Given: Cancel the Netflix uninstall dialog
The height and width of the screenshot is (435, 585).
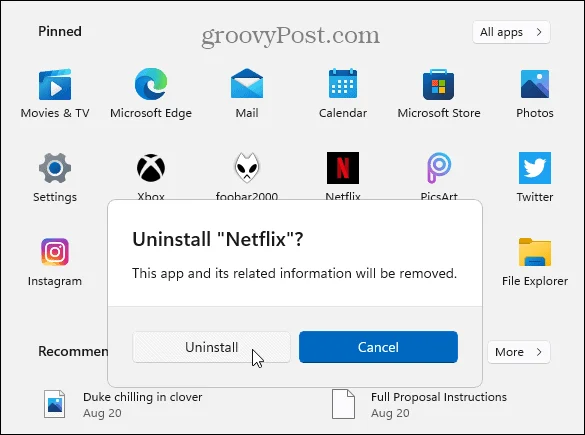Looking at the screenshot, I should [x=378, y=347].
